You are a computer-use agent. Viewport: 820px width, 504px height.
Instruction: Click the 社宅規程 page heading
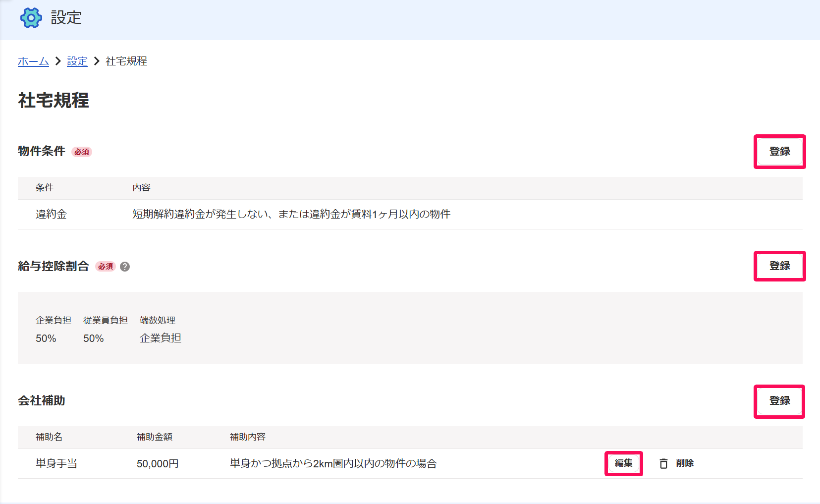tap(54, 100)
